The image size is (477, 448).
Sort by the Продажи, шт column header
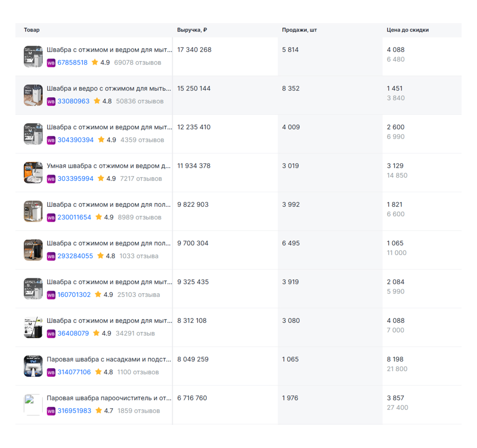[x=299, y=30]
